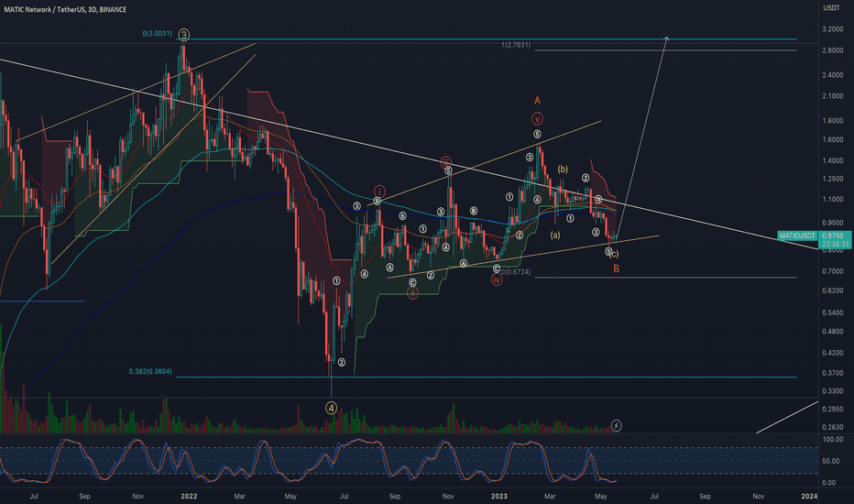Click the circled 3 wave label at top
The height and width of the screenshot is (504, 854).
click(x=184, y=35)
